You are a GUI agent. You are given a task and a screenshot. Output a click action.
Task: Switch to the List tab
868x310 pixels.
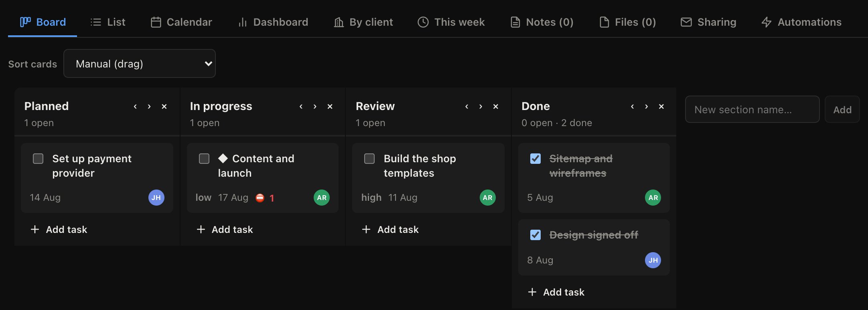[108, 22]
